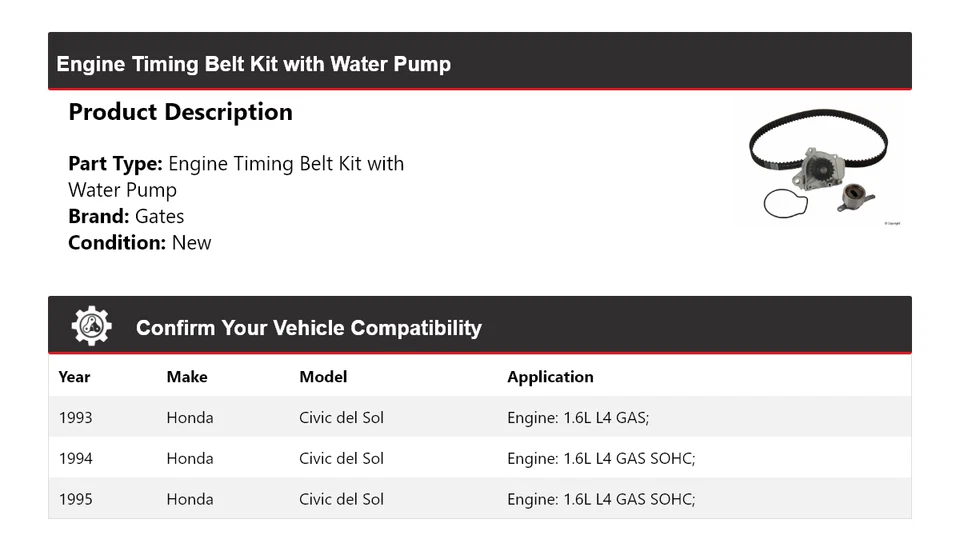Select the Part Type label text
This screenshot has height=551, width=960.
click(115, 164)
